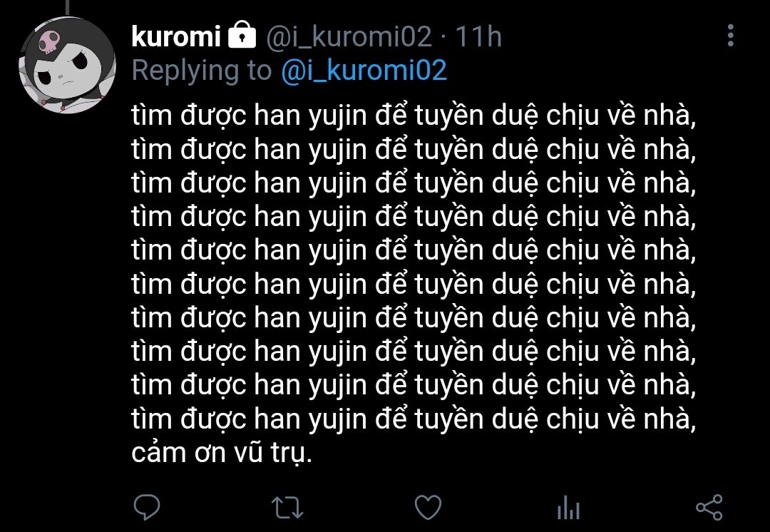This screenshot has width=770, height=532.
Task: Click the padlock icon beside kuromi
Action: 242,35
